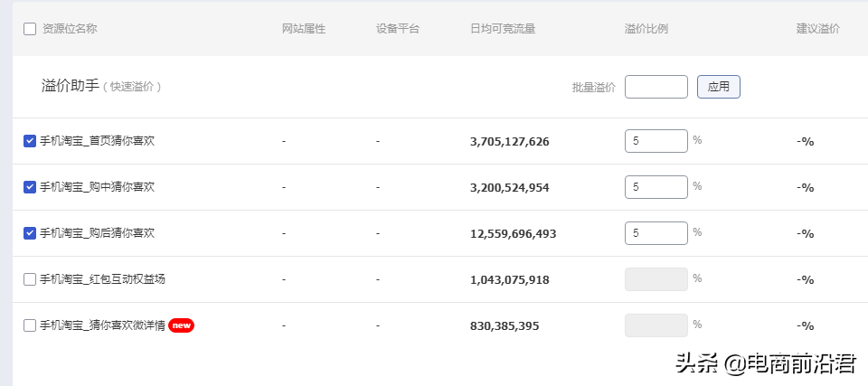Click traffic value 3,200,524,954
This screenshot has height=386, width=868.
coord(510,188)
